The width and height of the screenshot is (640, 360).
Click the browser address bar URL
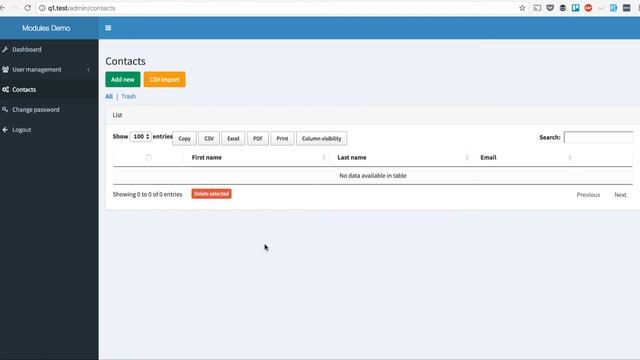82,8
